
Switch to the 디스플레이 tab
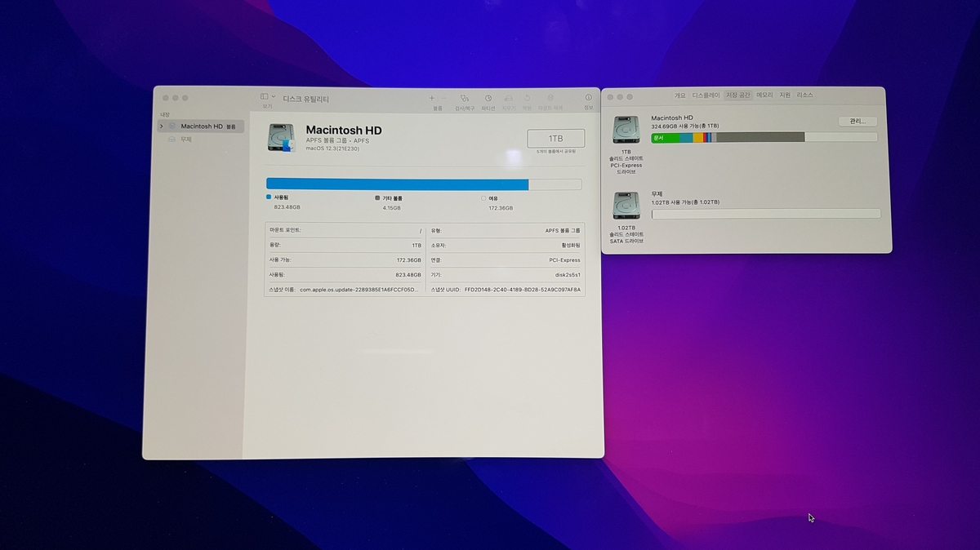point(706,95)
